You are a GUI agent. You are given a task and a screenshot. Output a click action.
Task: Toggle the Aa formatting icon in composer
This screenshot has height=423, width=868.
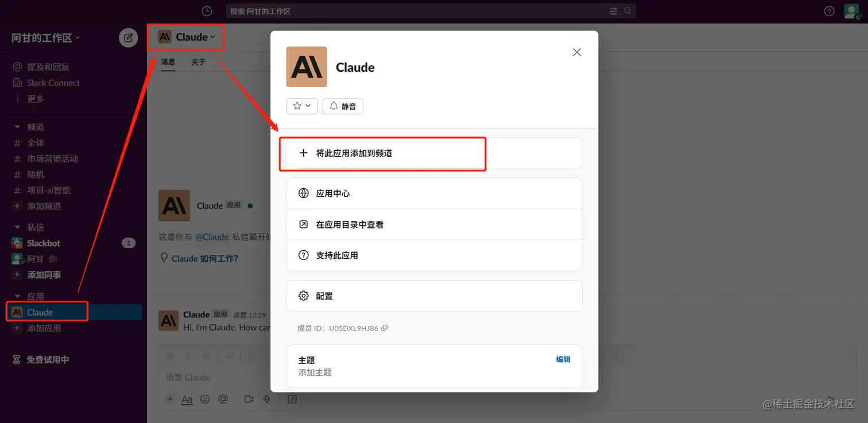click(x=187, y=399)
